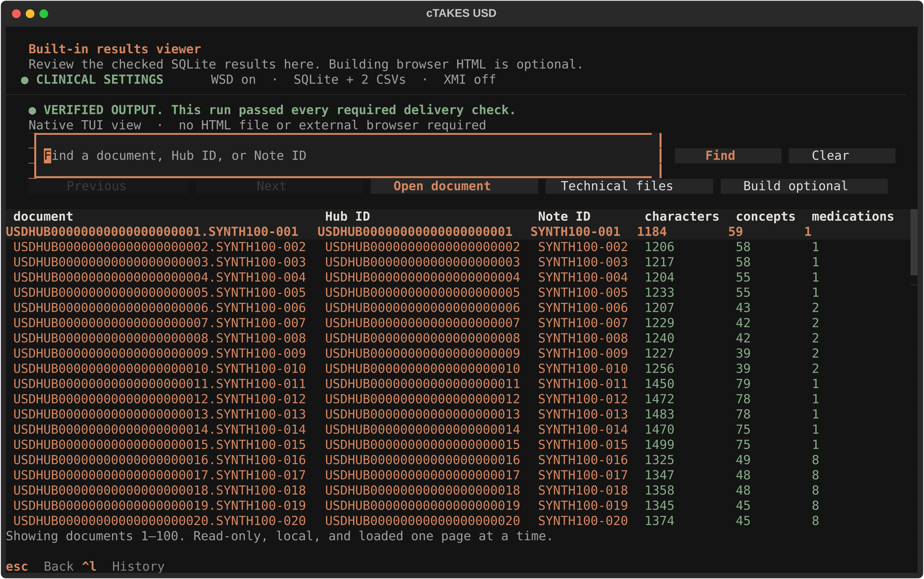Click the Note ID column header
This screenshot has height=579, width=924.
564,216
